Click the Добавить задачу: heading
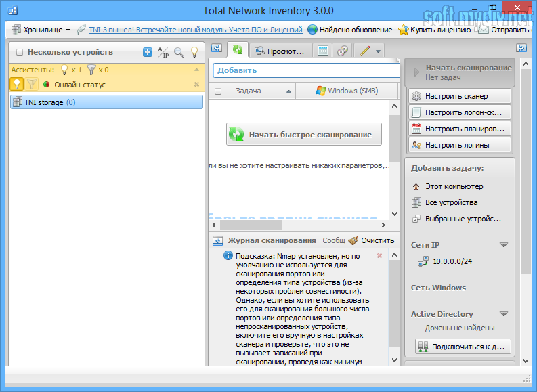Viewport: 537px width, 392px height. 447,168
